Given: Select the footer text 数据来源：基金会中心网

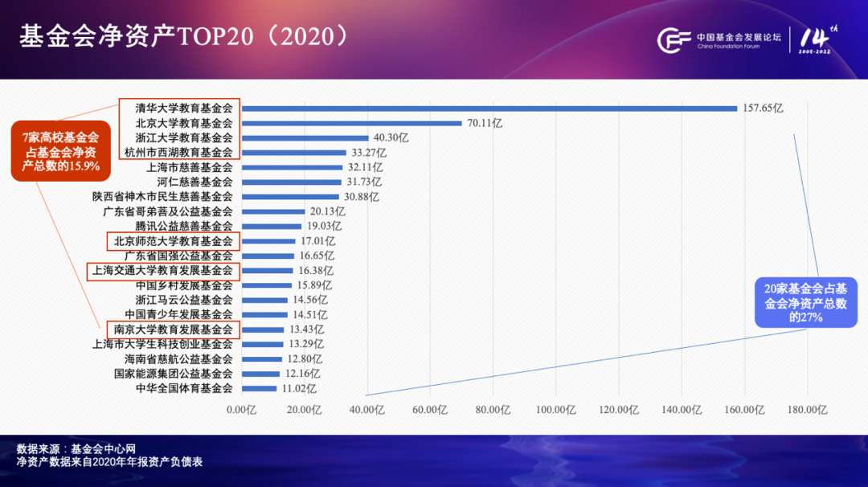Looking at the screenshot, I should point(76,448).
